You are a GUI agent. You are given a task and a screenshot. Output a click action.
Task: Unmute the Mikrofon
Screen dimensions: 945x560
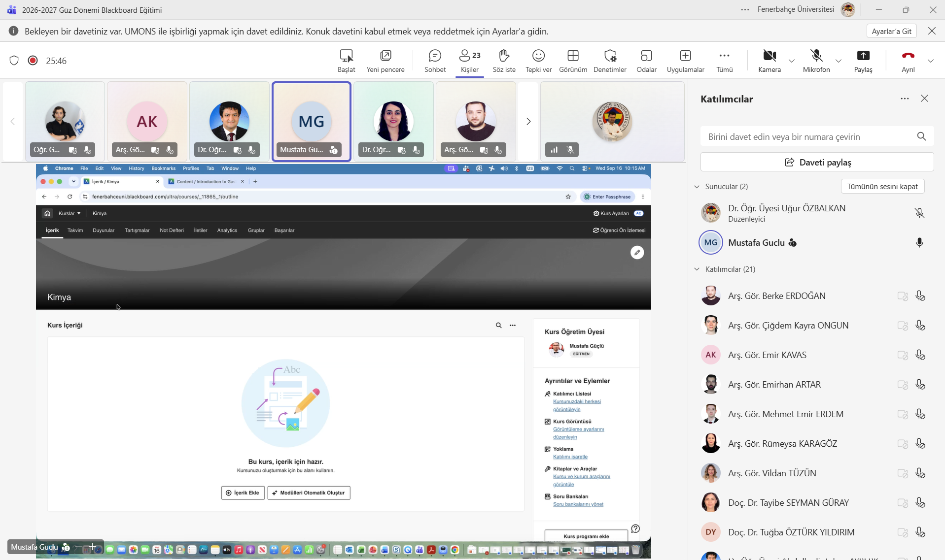[x=816, y=61]
